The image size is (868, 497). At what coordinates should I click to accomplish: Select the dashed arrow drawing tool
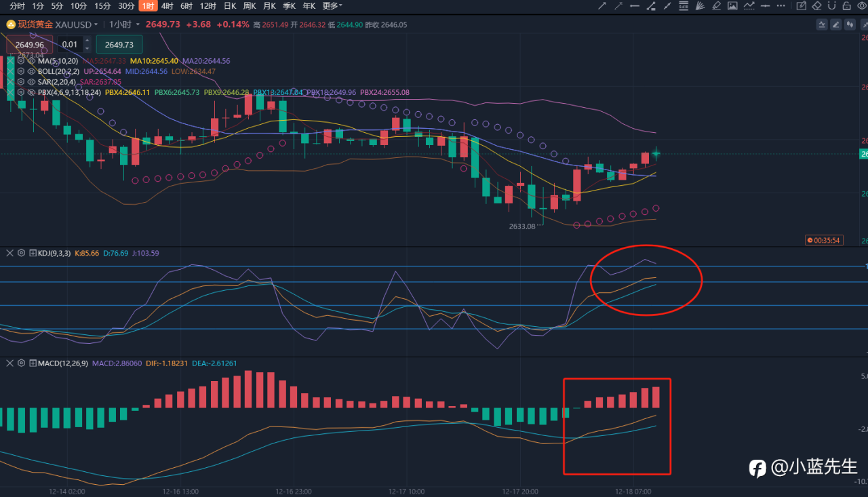point(618,6)
